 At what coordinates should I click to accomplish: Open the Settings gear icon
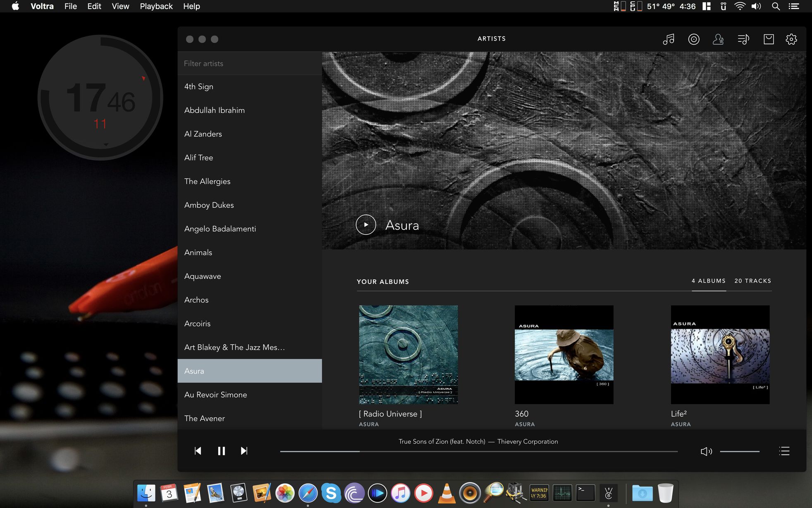click(x=791, y=39)
